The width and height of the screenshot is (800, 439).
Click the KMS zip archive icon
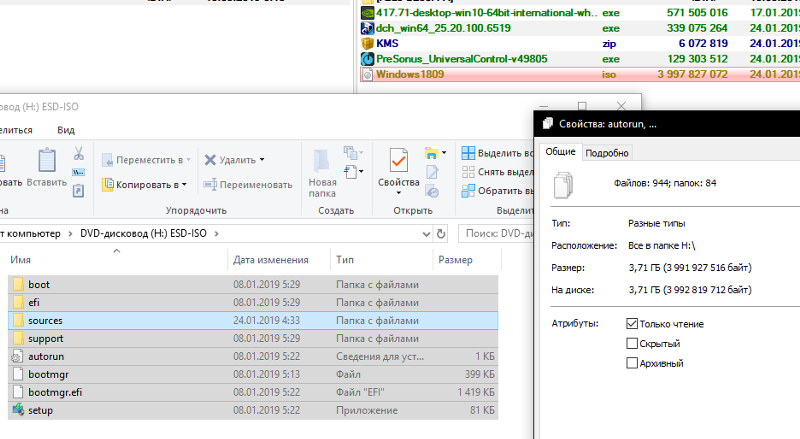click(x=367, y=44)
